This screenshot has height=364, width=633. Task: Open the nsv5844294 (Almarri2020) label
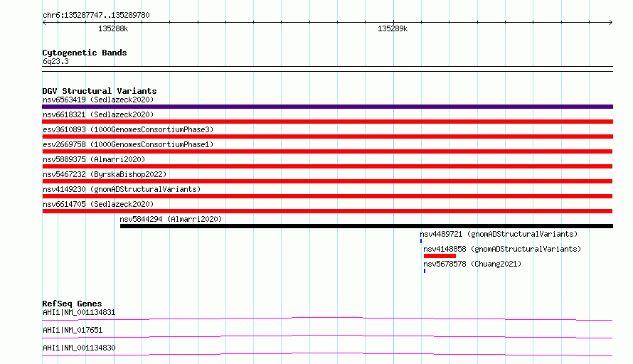(171, 219)
